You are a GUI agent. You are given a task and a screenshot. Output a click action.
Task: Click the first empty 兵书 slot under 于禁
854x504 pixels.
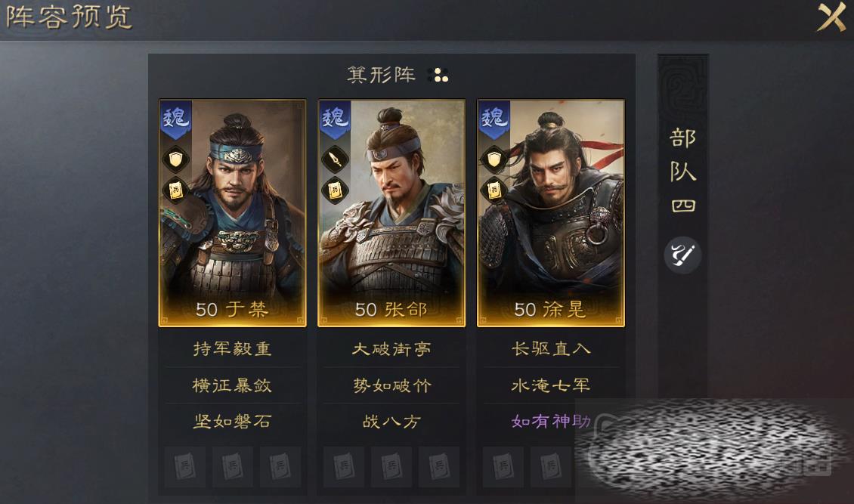point(185,466)
